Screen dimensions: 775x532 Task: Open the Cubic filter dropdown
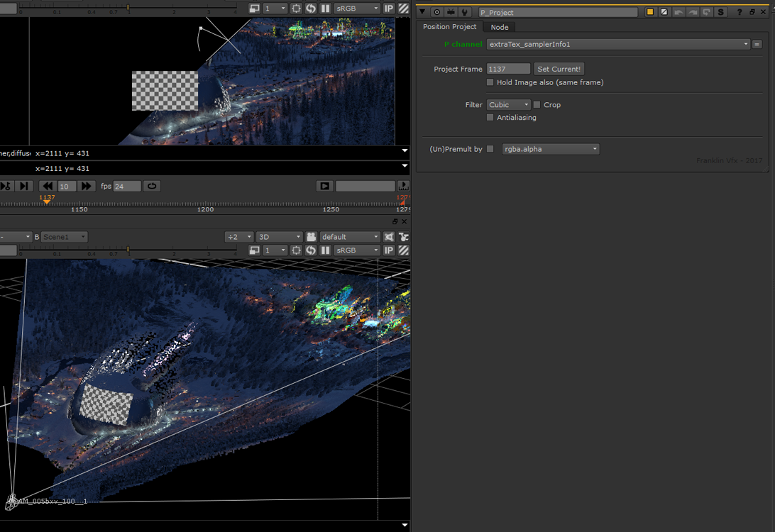coord(508,104)
